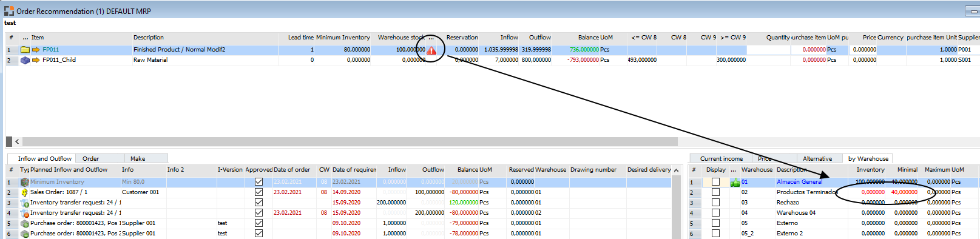
Task: Click the left arrow of the horizontal scrollbar
Action: pyautogui.click(x=16, y=141)
